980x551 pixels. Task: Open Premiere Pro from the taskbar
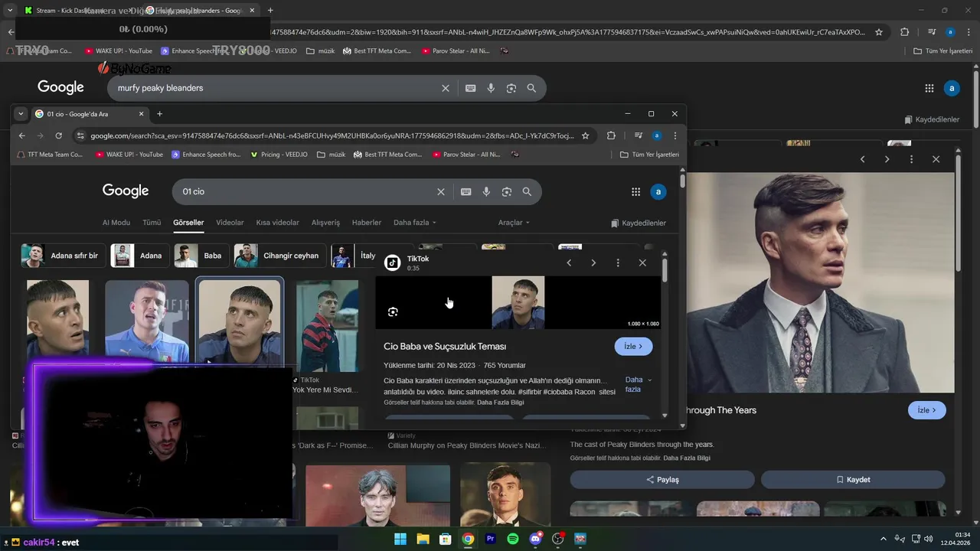pyautogui.click(x=491, y=539)
